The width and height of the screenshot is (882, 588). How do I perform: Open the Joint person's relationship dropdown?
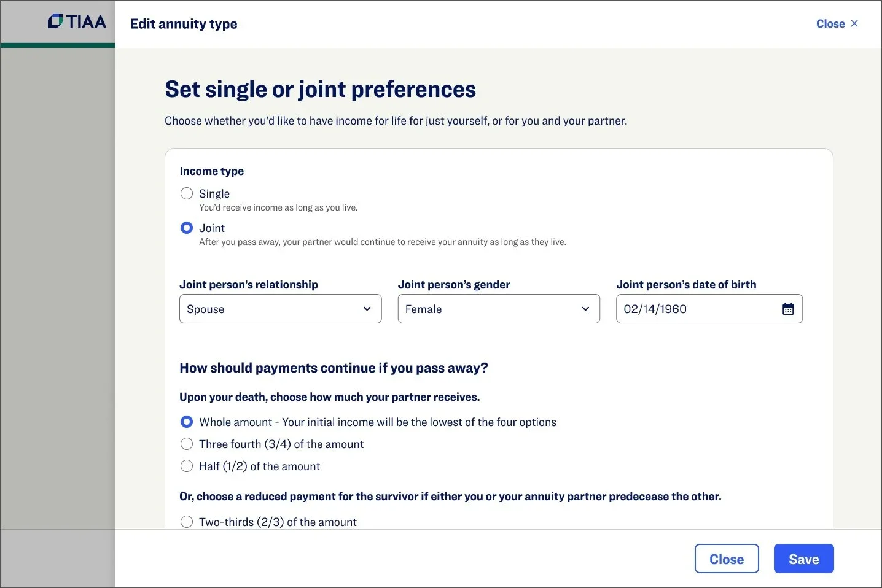point(280,309)
